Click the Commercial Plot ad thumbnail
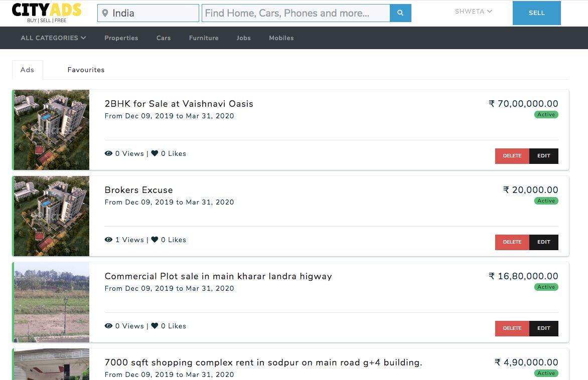Image resolution: width=588 pixels, height=380 pixels. [51, 302]
